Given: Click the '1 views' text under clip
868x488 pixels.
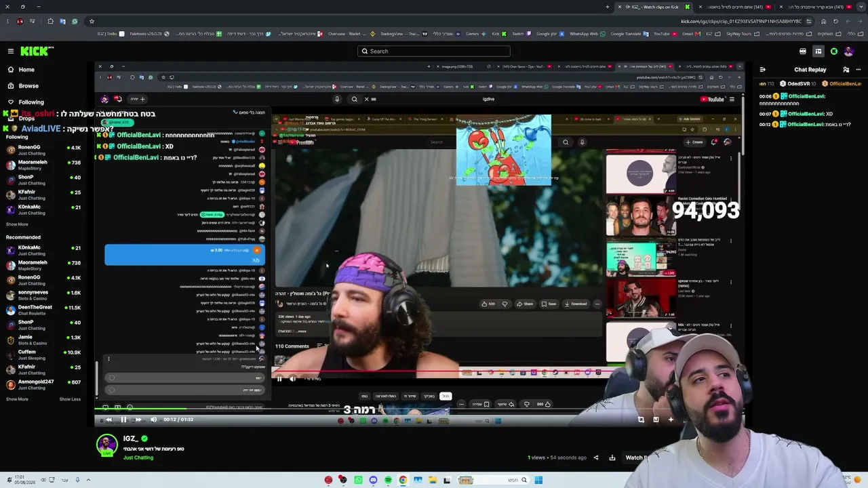Looking at the screenshot, I should [538, 457].
